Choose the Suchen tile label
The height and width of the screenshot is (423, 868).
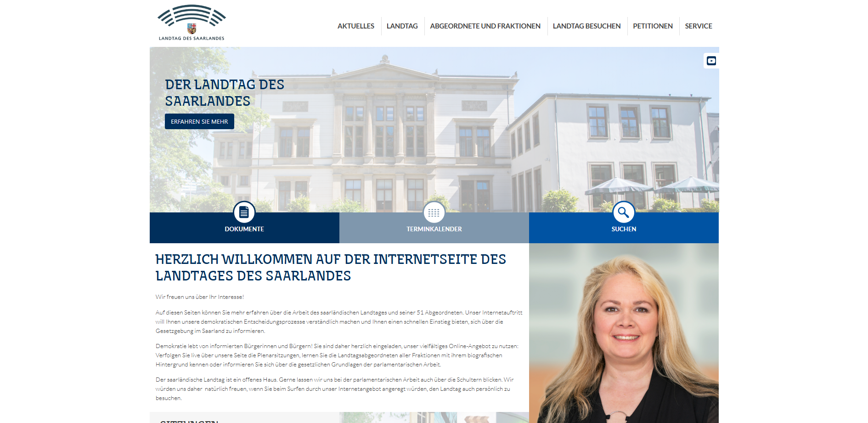coord(623,229)
